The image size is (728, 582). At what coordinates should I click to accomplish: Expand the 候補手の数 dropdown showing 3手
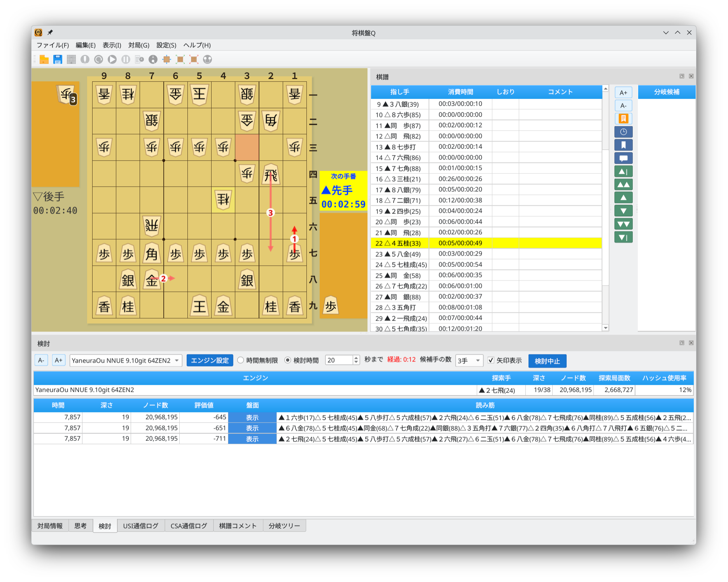[x=469, y=361]
